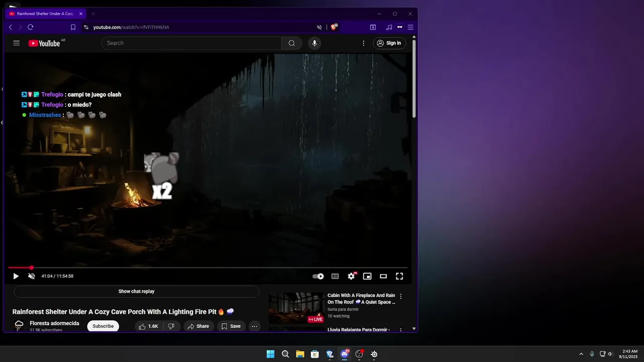Open Cabin With A Fireplace thumbnail
This screenshot has width=644, height=362.
point(296,308)
